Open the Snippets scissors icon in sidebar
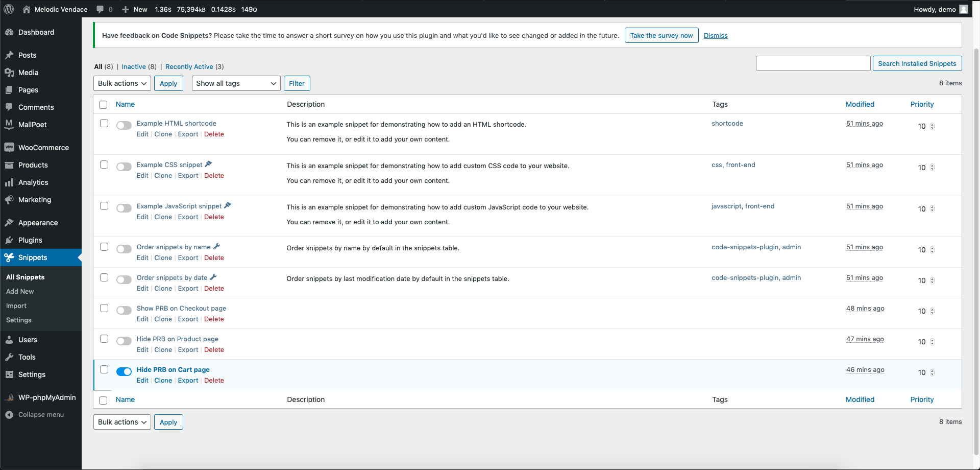Image resolution: width=980 pixels, height=470 pixels. point(9,257)
